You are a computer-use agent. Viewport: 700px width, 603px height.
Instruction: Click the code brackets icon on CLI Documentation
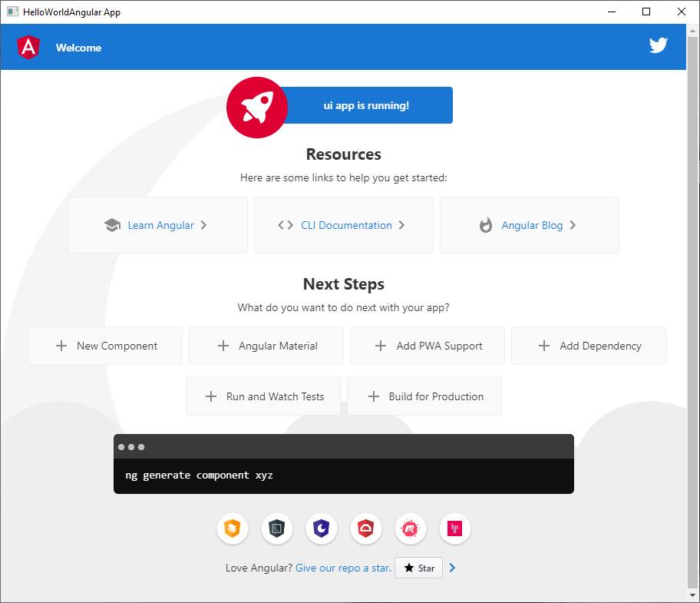tap(286, 225)
